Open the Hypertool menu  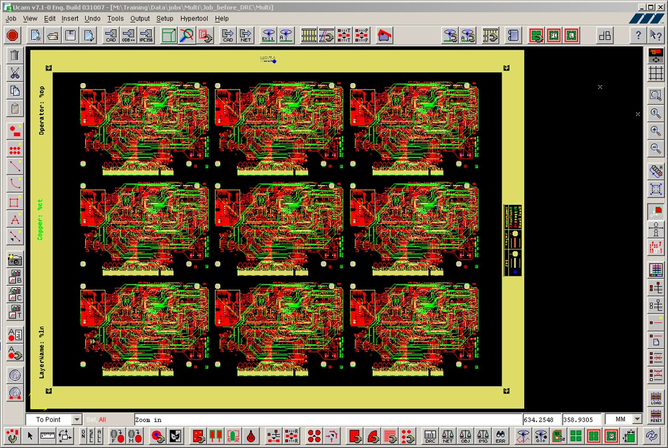[x=194, y=18]
